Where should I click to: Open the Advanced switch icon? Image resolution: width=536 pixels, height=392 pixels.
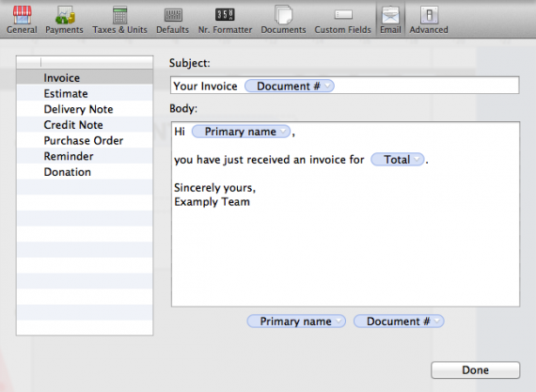(429, 15)
